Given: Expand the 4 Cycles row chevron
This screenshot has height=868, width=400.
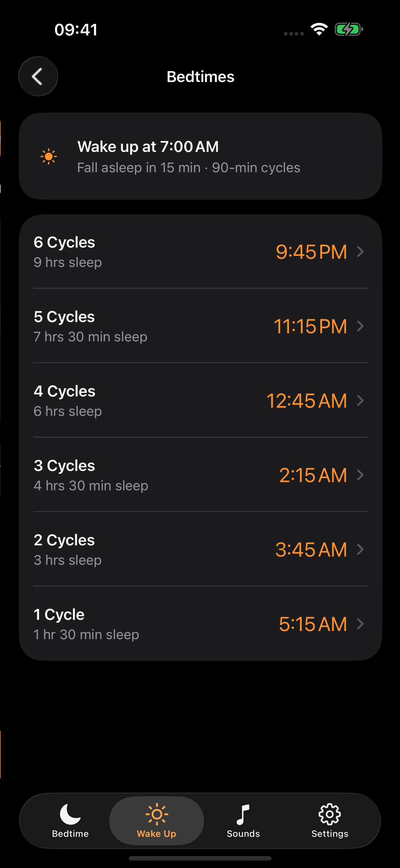Looking at the screenshot, I should click(360, 400).
